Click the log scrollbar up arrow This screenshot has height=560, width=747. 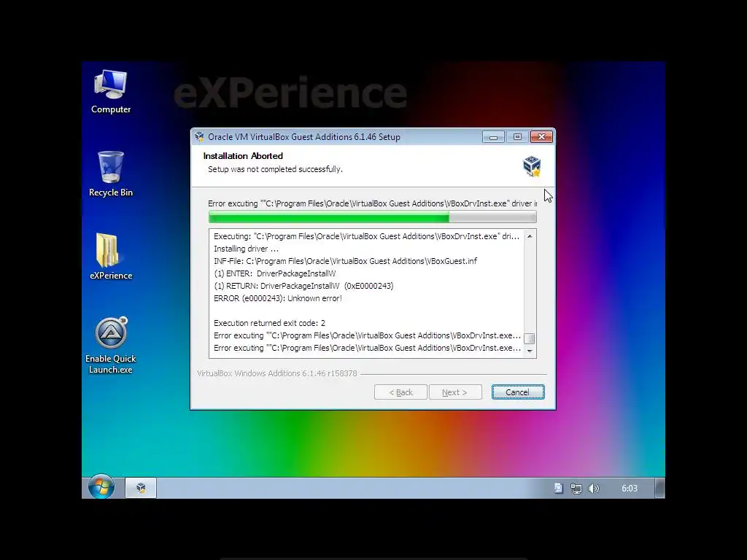click(x=530, y=236)
